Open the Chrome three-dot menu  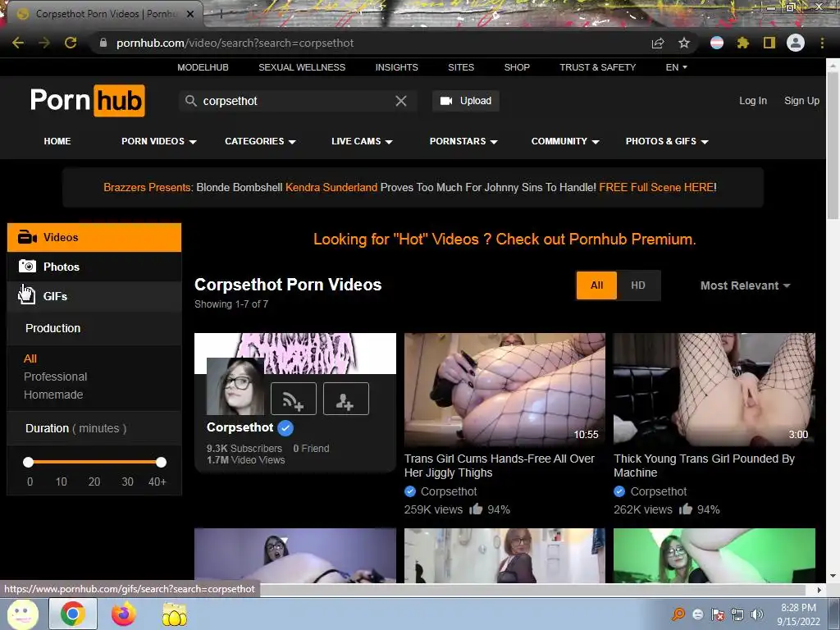click(x=822, y=43)
